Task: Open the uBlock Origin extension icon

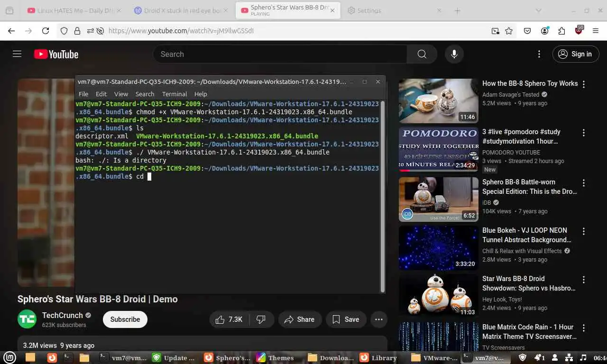Action: click(x=579, y=30)
